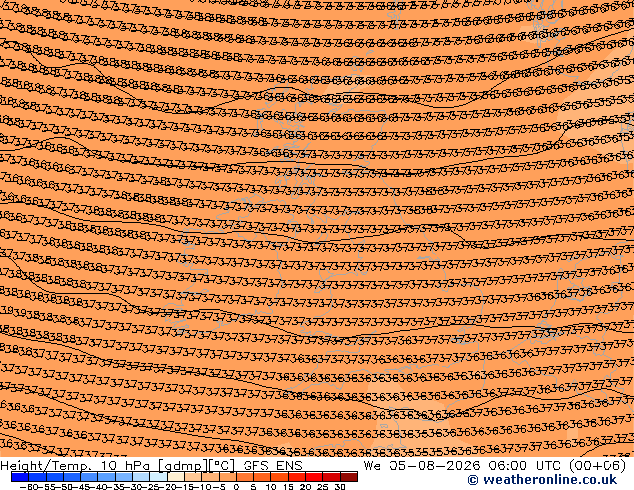Screen dimensions: 634x490
Task: Select the palest blue legend swatch between -25 and -20
Action: tap(158, 477)
